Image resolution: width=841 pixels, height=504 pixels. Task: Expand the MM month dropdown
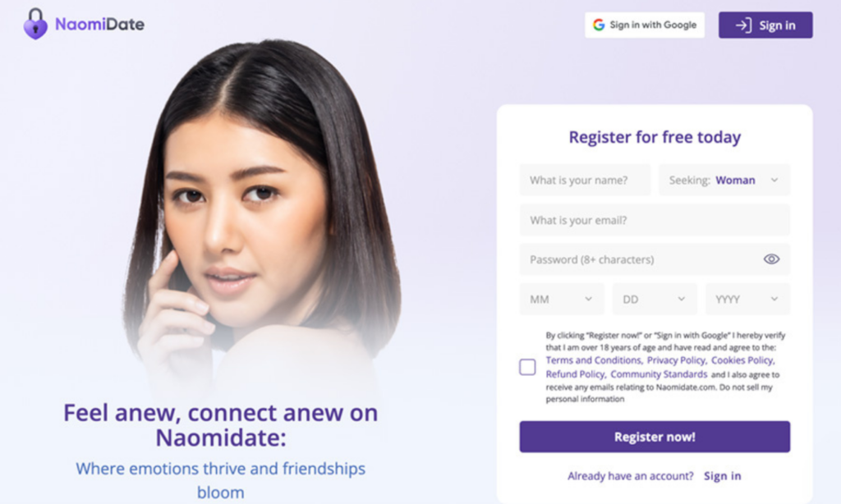coord(562,299)
